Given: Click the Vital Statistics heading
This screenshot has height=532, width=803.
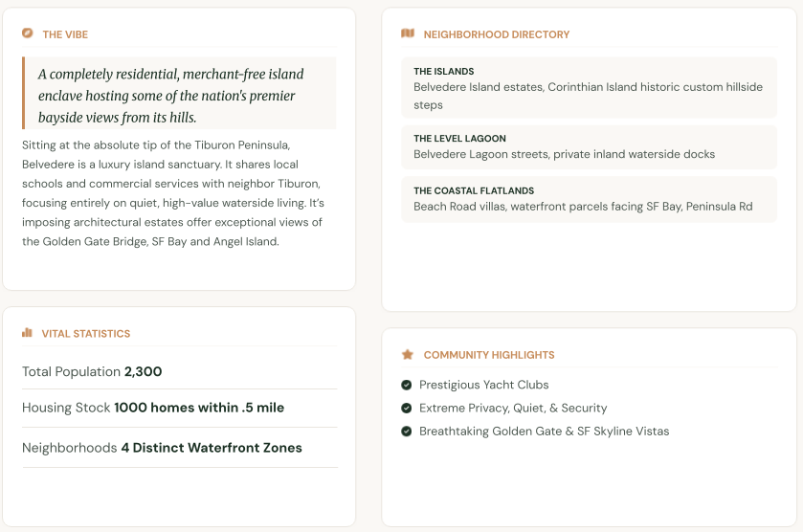Looking at the screenshot, I should pyautogui.click(x=86, y=334).
